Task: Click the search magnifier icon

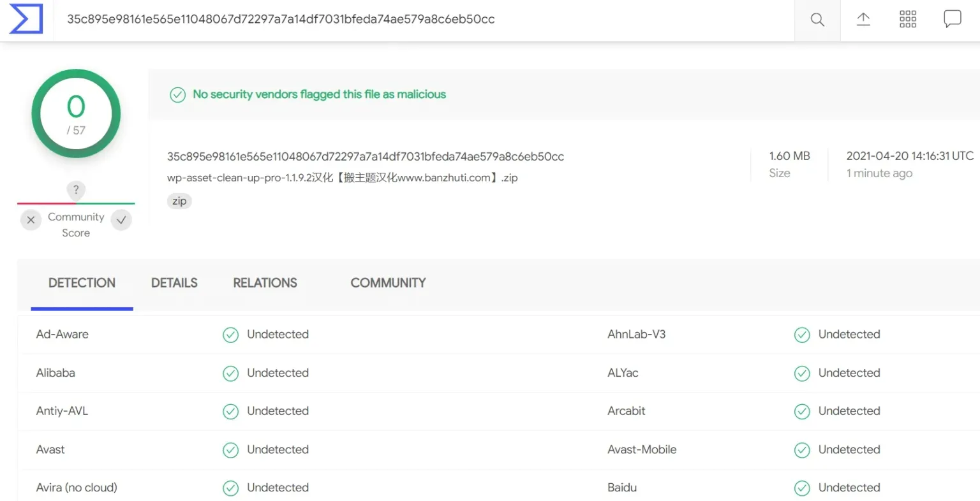Action: tap(817, 20)
